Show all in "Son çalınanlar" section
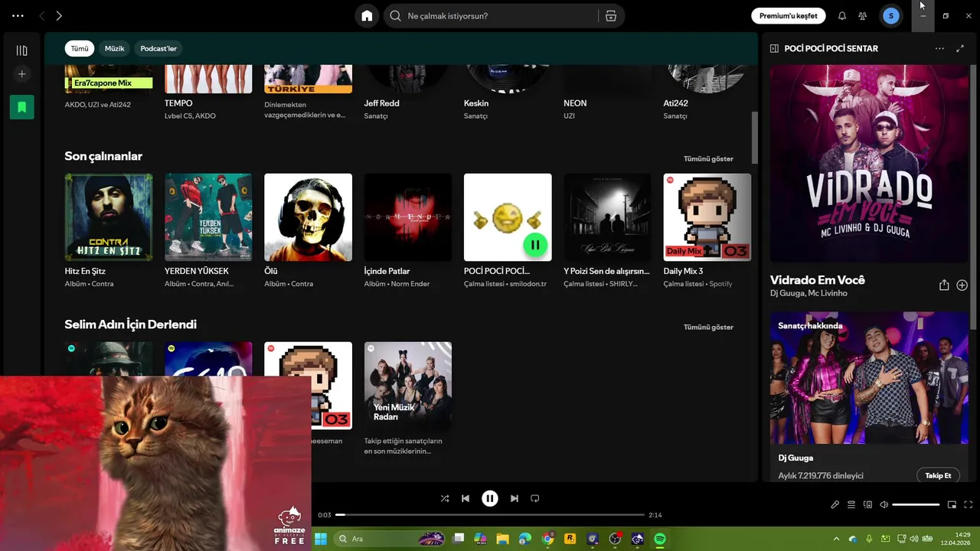 click(x=708, y=159)
